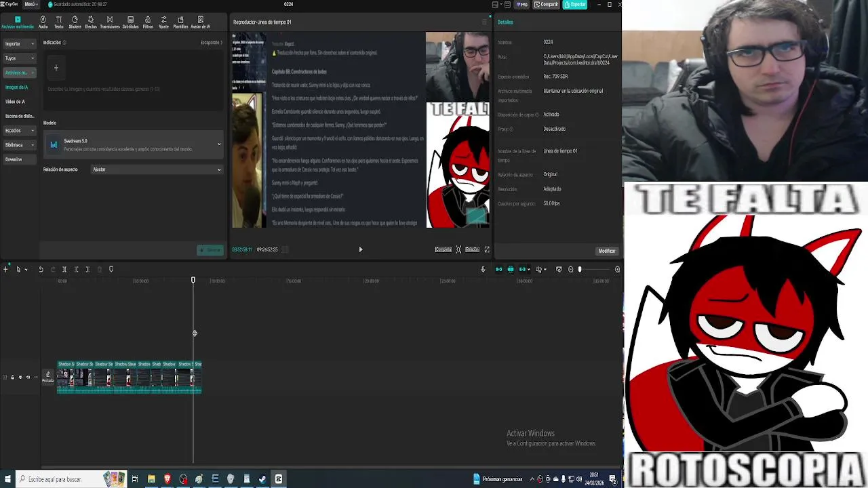
Task: Click the Escaparate link
Action: 211,43
